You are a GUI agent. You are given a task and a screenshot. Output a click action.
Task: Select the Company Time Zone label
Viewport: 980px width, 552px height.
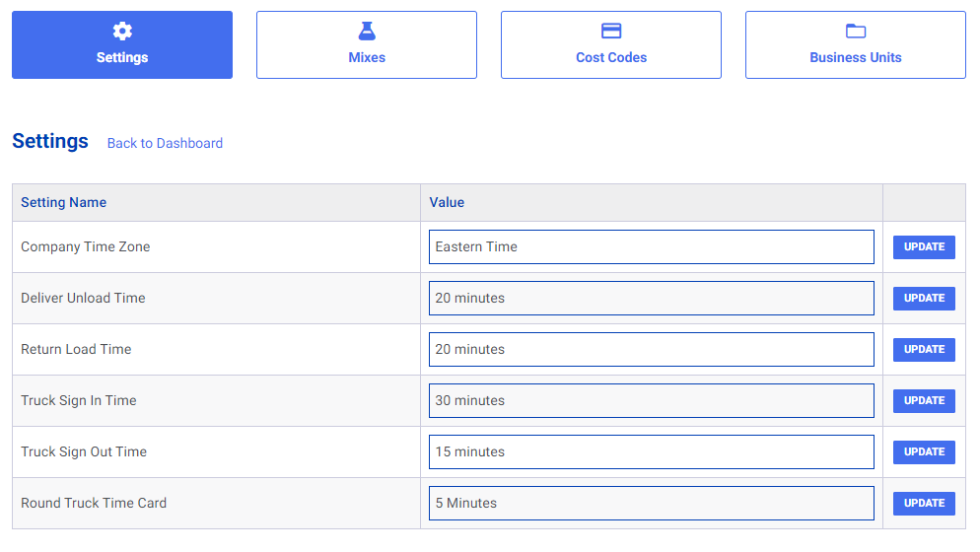[86, 247]
